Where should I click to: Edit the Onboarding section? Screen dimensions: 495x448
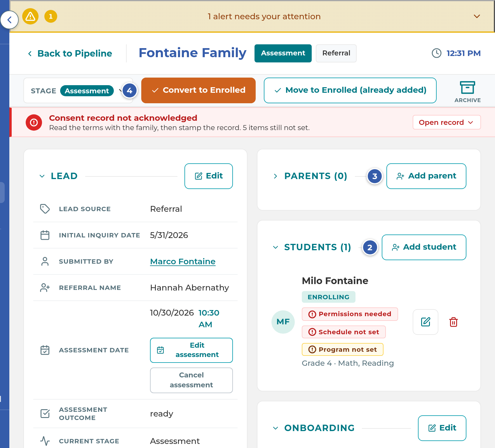coord(442,428)
